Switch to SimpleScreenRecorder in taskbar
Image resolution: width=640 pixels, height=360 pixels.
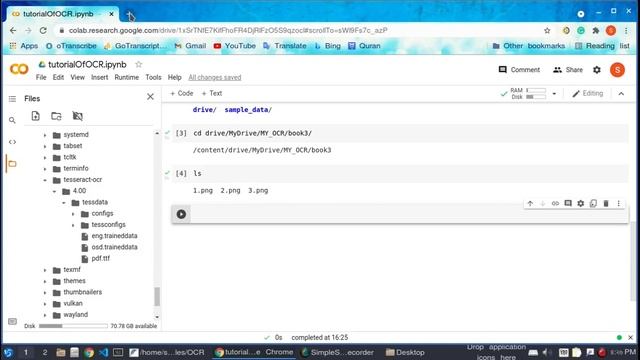point(337,352)
